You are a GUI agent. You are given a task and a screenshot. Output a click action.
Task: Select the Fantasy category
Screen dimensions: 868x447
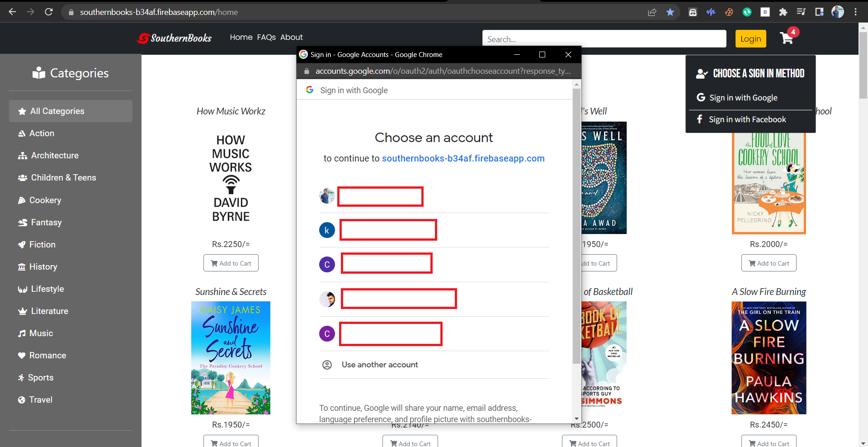click(x=46, y=222)
